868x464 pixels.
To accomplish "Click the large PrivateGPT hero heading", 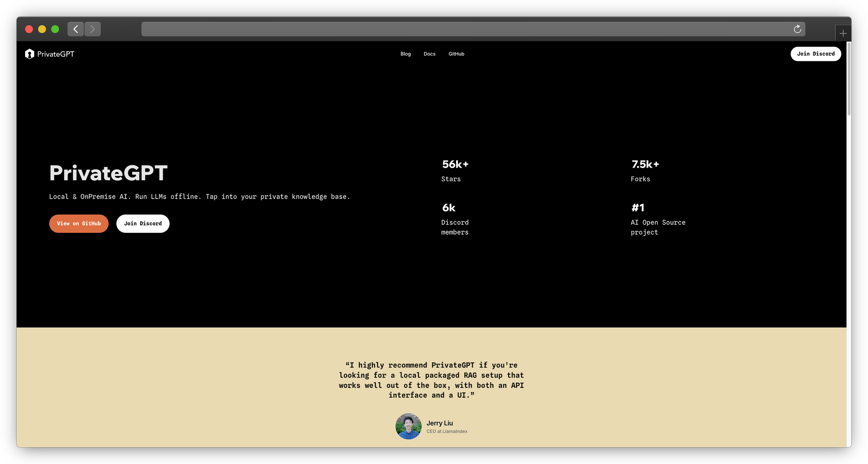I will tap(108, 173).
